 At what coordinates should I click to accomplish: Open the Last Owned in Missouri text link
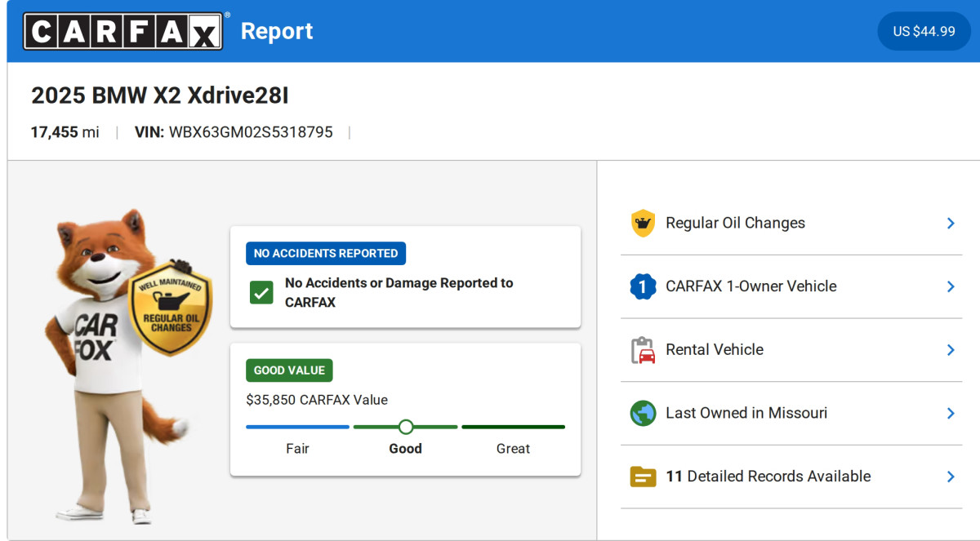coord(746,413)
